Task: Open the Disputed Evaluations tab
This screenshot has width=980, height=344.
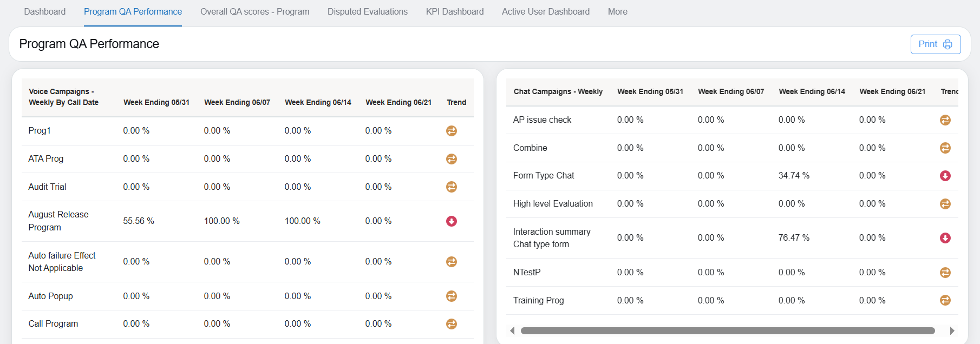Action: coord(367,12)
